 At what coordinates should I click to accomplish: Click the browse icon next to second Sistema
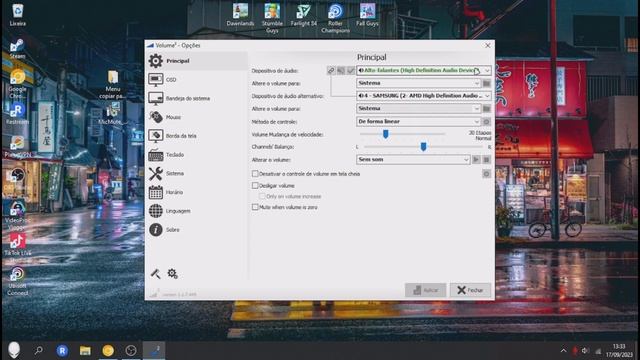click(x=487, y=109)
